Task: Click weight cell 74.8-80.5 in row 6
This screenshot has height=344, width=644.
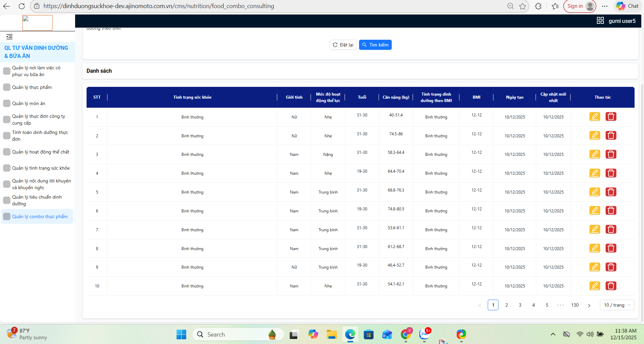Action: tap(396, 209)
